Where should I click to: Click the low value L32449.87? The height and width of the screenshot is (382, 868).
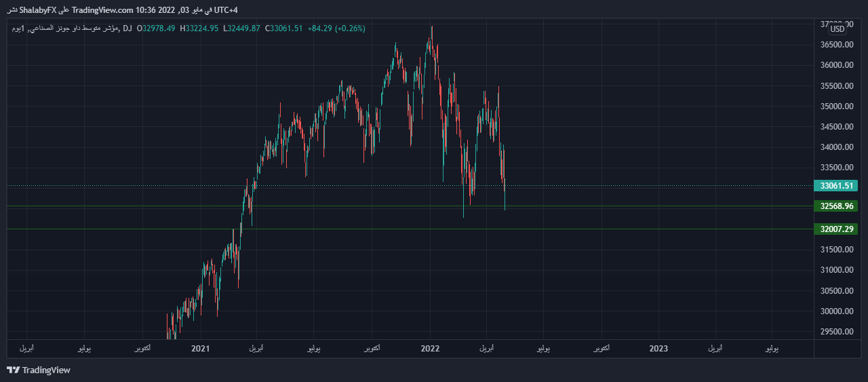pyautogui.click(x=242, y=28)
